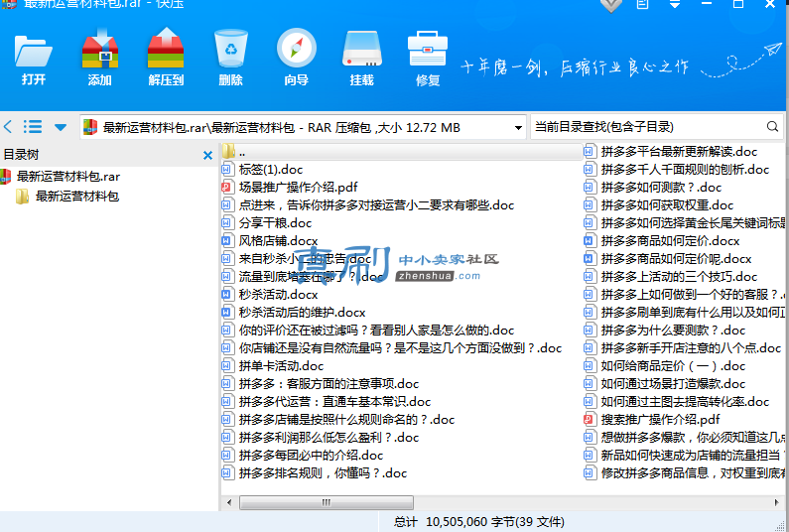Click Word icon of 秒杀活动.docx

[227, 295]
